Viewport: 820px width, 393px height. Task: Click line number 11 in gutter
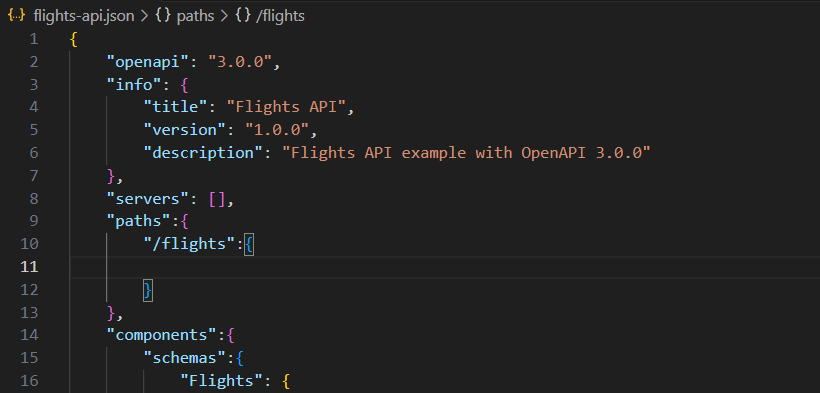(x=29, y=267)
